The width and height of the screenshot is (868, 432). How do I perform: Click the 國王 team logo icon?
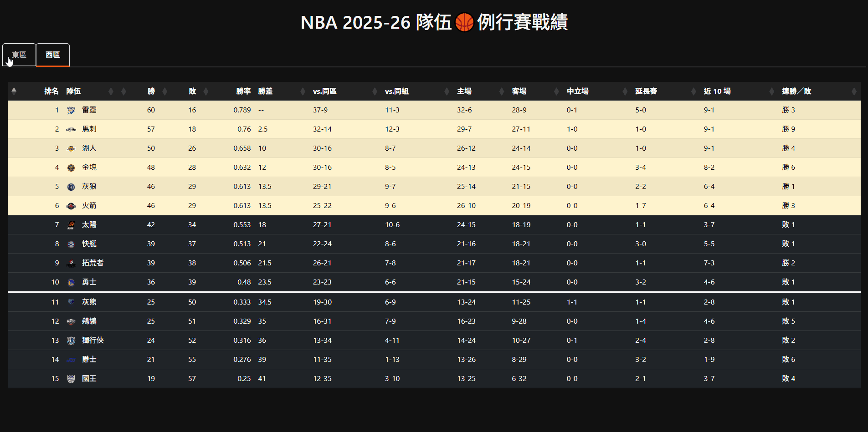[71, 379]
